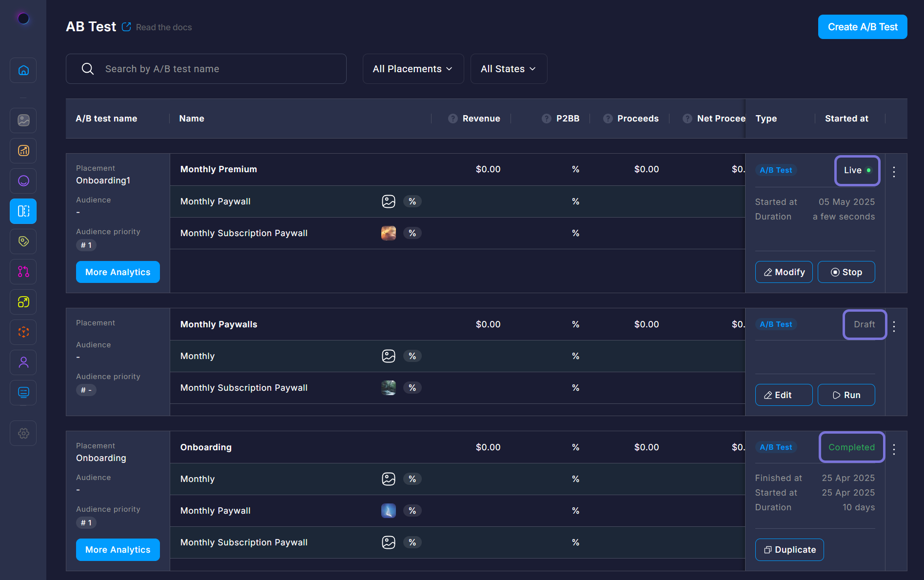Stop the live Monthly Premium test

pos(846,272)
